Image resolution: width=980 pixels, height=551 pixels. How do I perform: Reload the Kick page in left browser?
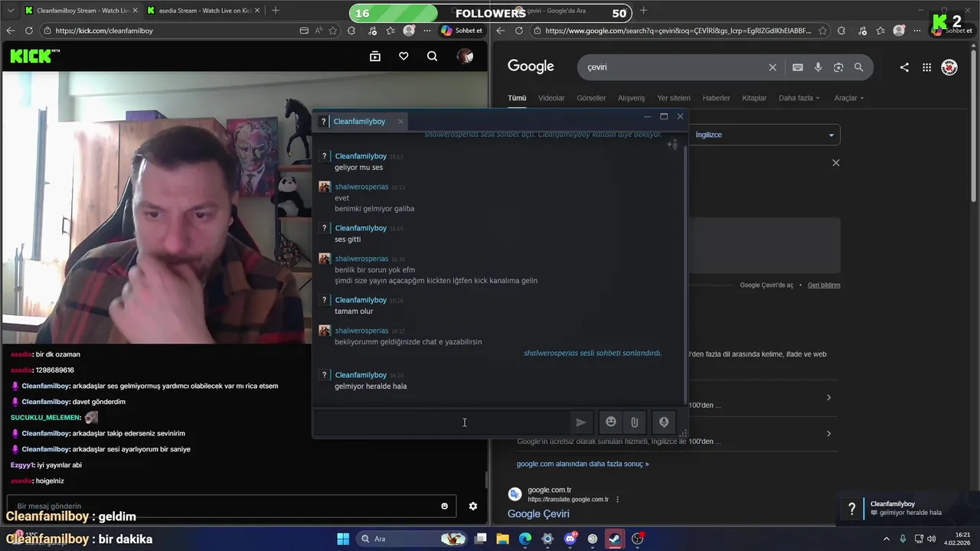(29, 31)
